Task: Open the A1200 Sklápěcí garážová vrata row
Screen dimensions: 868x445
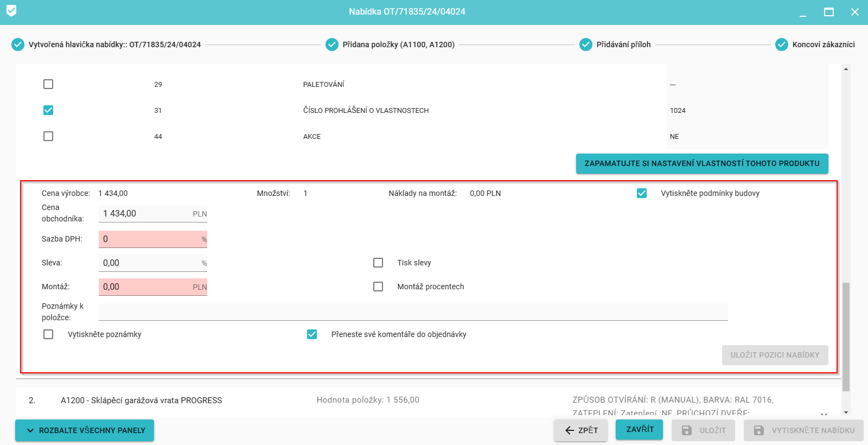Action: click(141, 400)
